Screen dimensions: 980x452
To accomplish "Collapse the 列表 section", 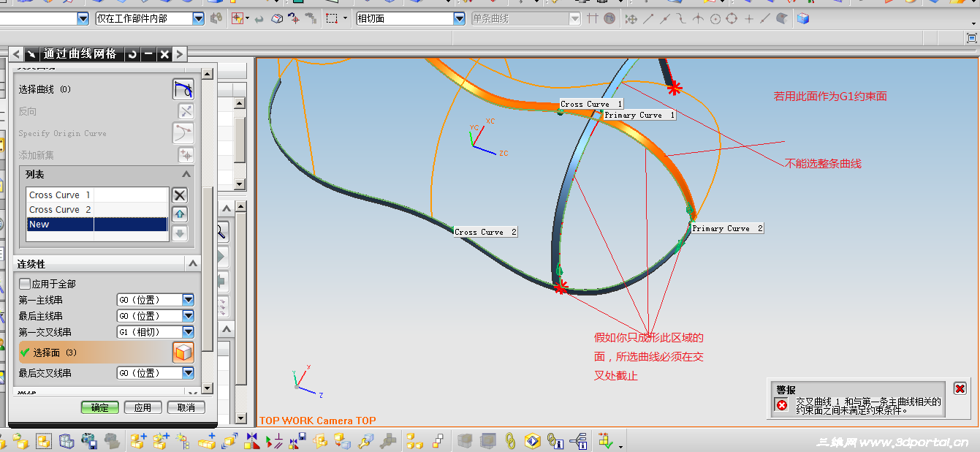I will [x=186, y=174].
